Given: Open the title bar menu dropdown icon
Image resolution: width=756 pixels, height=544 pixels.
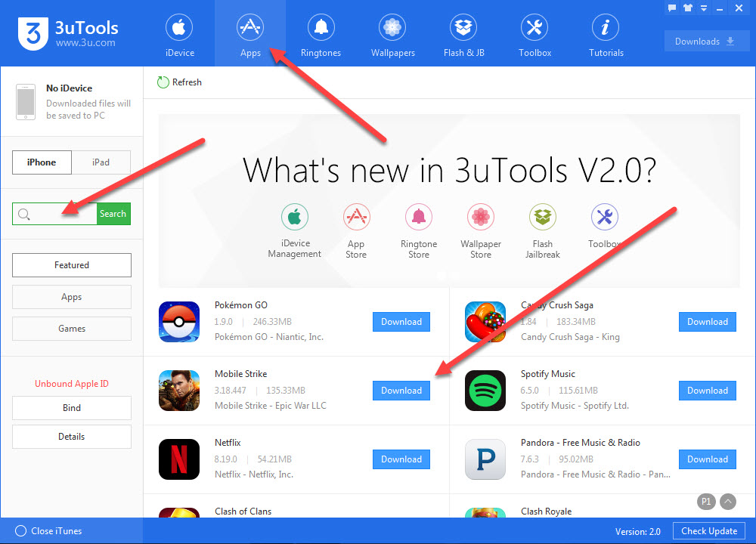Looking at the screenshot, I should tap(704, 8).
